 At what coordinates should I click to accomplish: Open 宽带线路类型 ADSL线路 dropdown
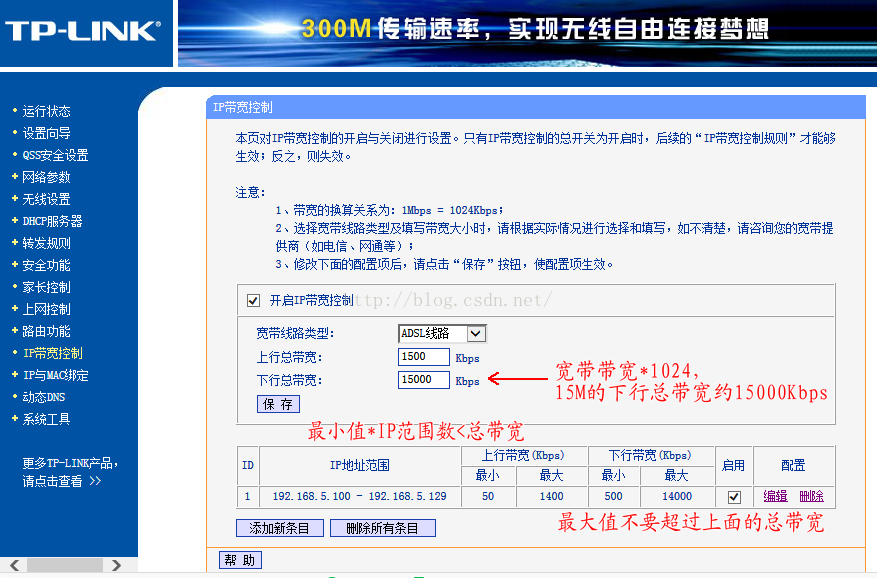(x=442, y=333)
